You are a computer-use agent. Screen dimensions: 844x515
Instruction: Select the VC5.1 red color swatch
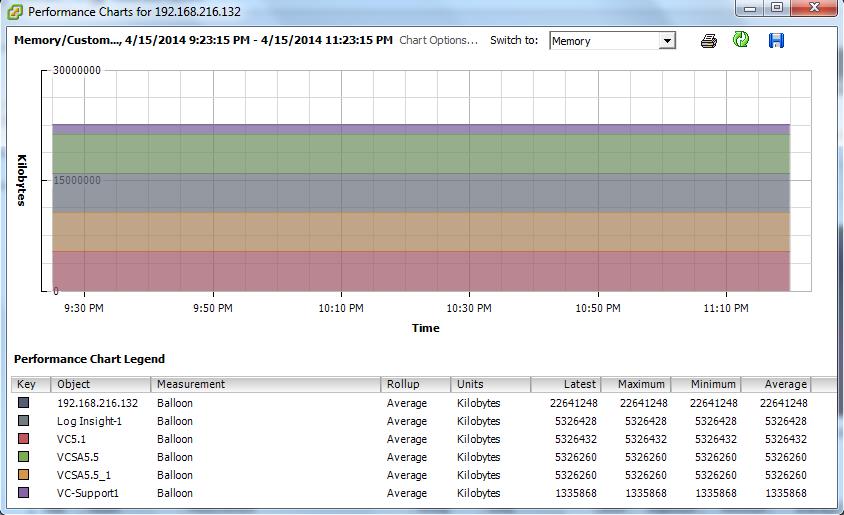point(24,439)
